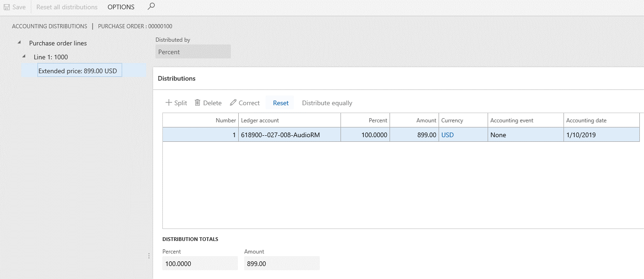The width and height of the screenshot is (644, 279).
Task: Click Reset all distributions
Action: click(x=67, y=7)
